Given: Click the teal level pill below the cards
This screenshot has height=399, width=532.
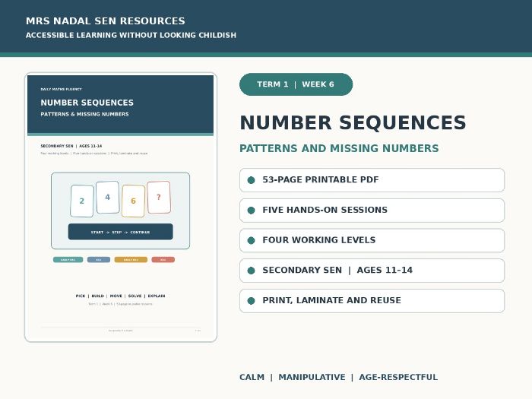Looking at the screenshot, I should [x=68, y=260].
